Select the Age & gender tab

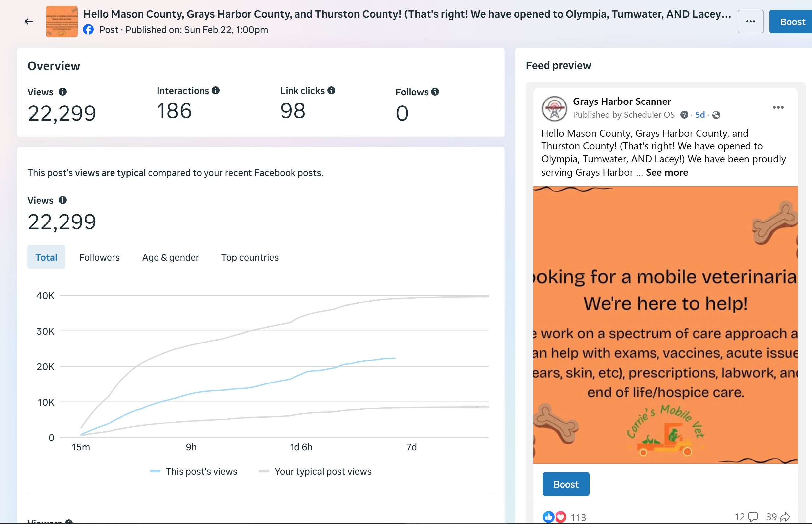click(x=170, y=257)
